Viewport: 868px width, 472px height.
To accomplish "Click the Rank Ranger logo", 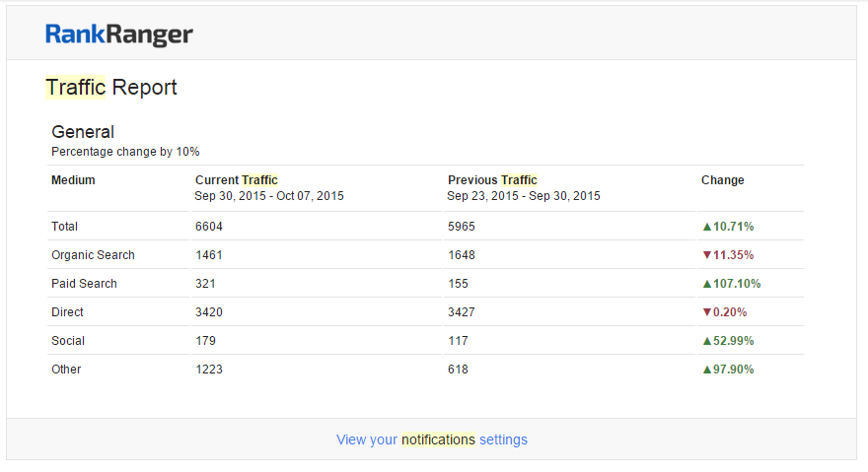I will pyautogui.click(x=118, y=35).
